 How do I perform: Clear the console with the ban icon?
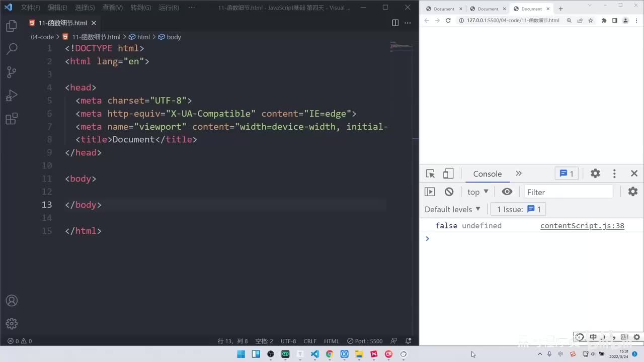(x=449, y=192)
